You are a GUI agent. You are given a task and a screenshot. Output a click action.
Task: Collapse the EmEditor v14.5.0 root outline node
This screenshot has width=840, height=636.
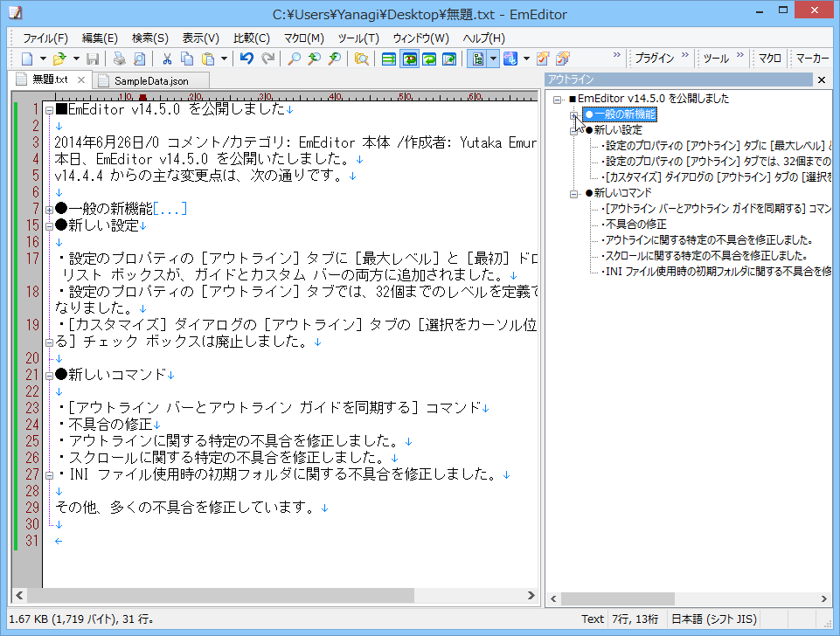point(558,100)
